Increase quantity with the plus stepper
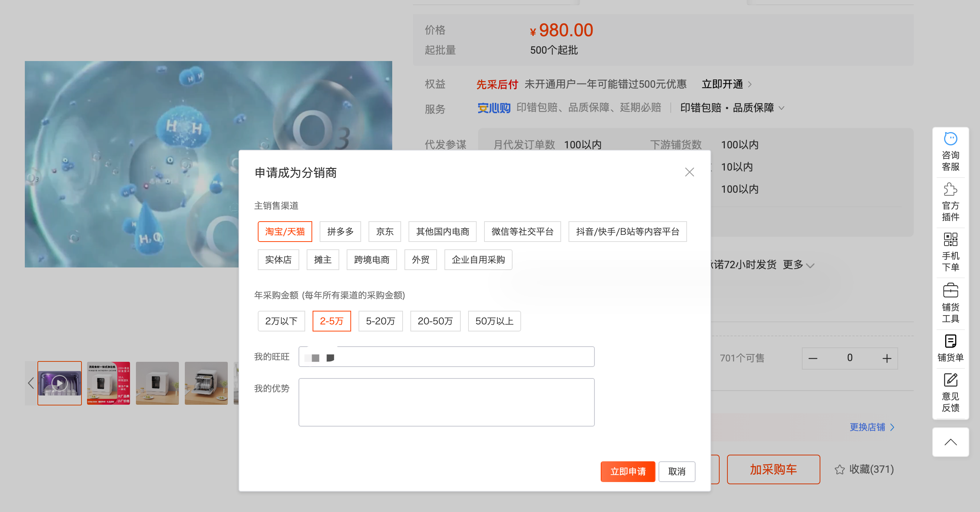This screenshot has height=512, width=980. pyautogui.click(x=886, y=358)
